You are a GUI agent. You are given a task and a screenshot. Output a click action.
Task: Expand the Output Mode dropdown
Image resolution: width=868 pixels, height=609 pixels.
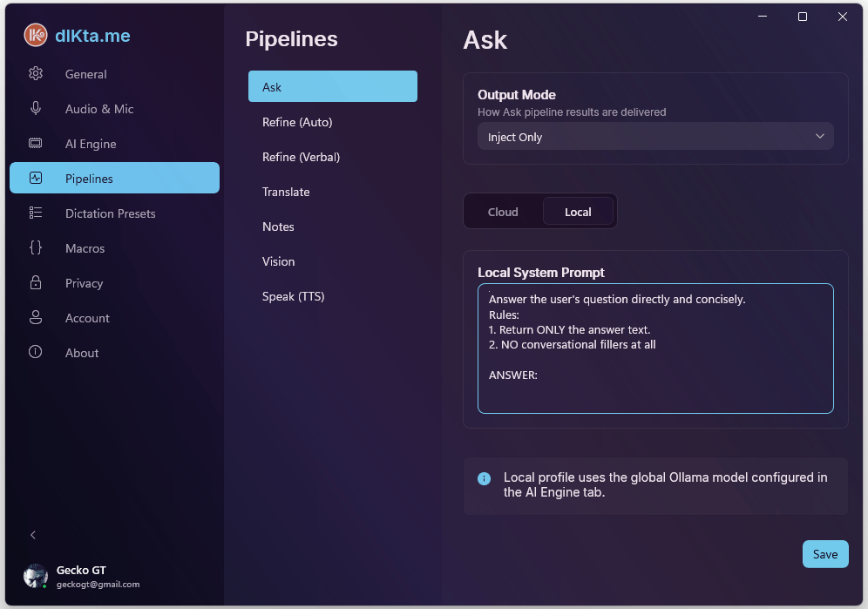point(655,137)
